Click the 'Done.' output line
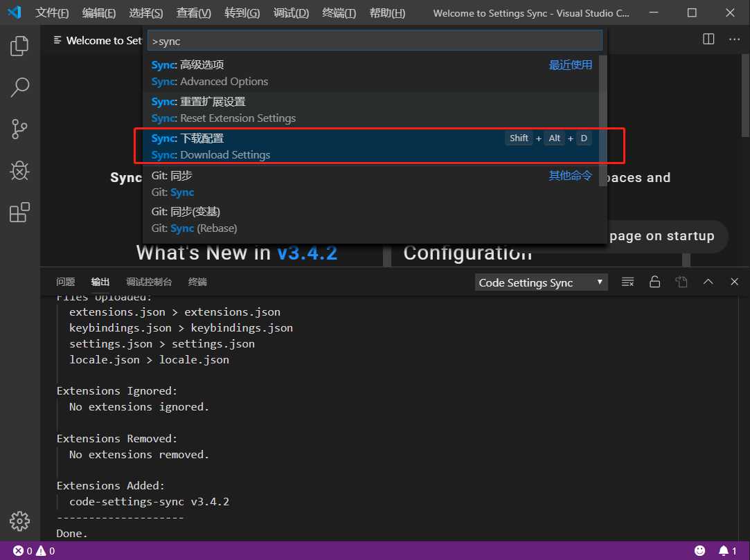This screenshot has width=750, height=560. click(72, 533)
